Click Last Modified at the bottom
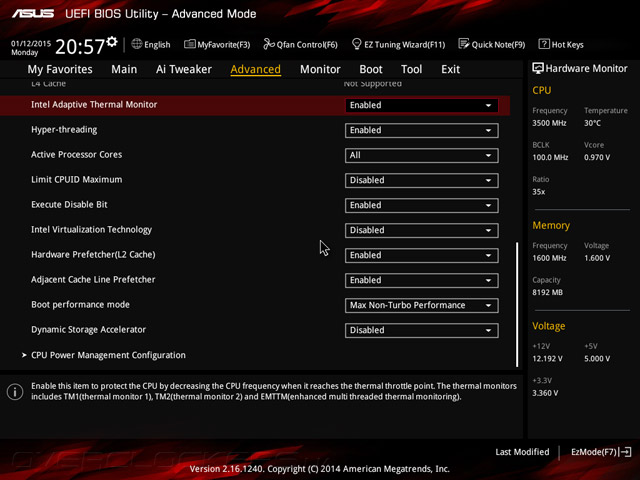640x480 pixels. pos(522,452)
